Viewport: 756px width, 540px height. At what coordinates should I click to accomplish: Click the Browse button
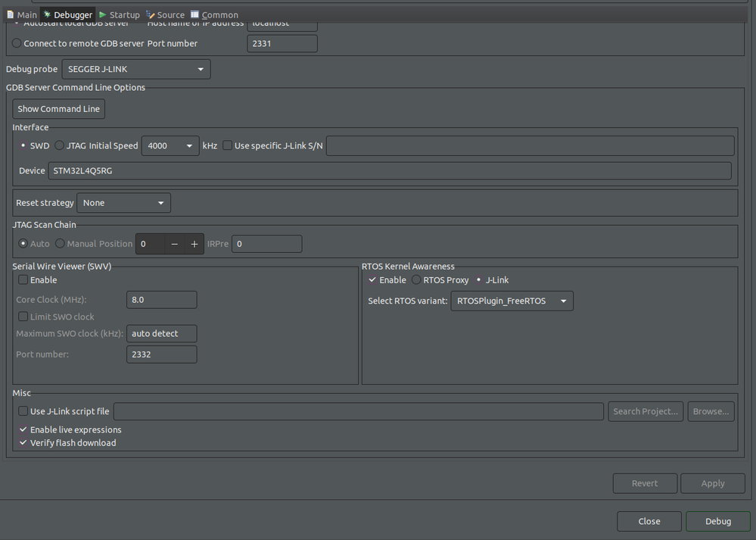(x=711, y=412)
